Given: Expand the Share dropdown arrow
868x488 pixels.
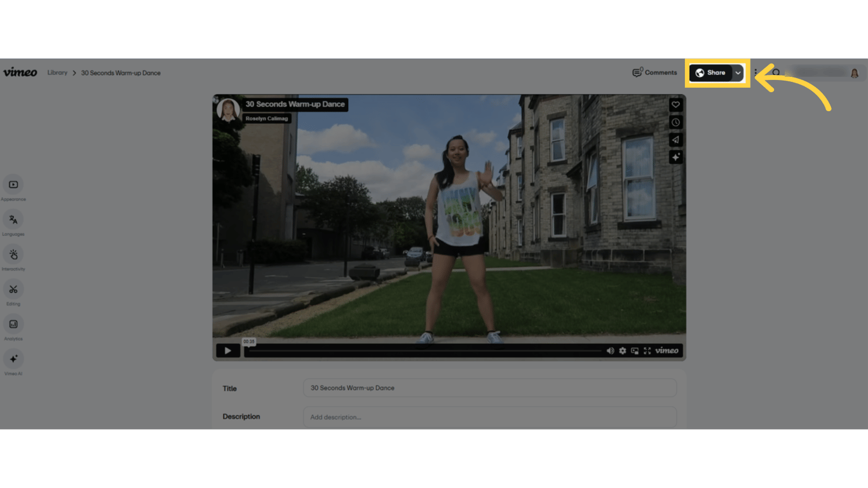Looking at the screenshot, I should pos(738,72).
